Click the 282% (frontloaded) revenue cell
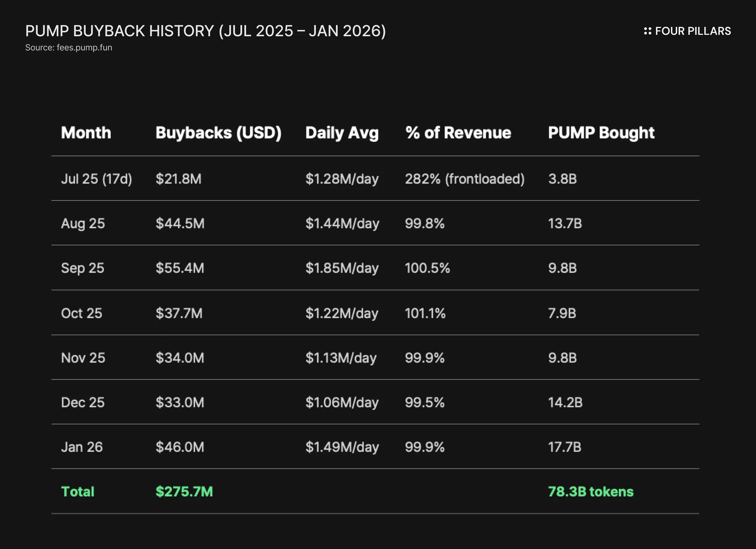 point(464,179)
